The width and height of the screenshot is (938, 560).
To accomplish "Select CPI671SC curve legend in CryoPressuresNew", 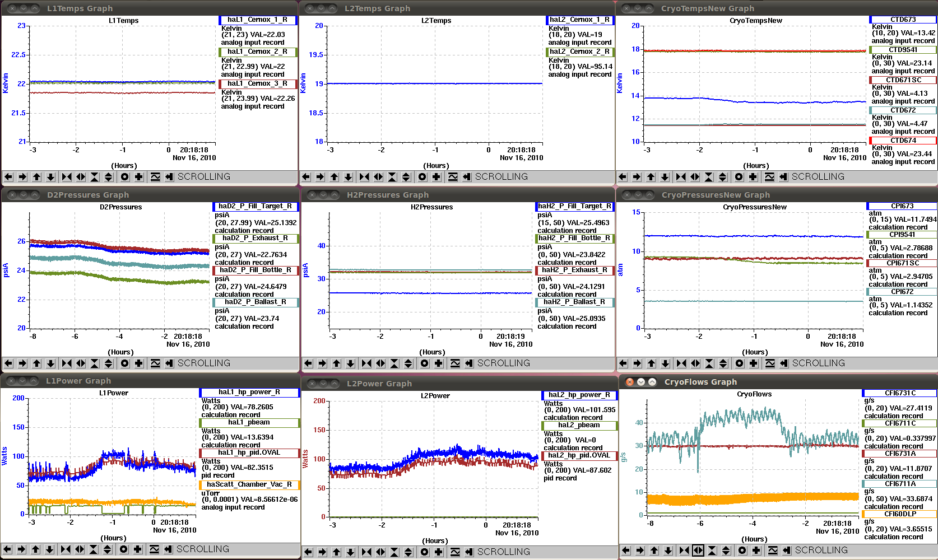I will [902, 263].
